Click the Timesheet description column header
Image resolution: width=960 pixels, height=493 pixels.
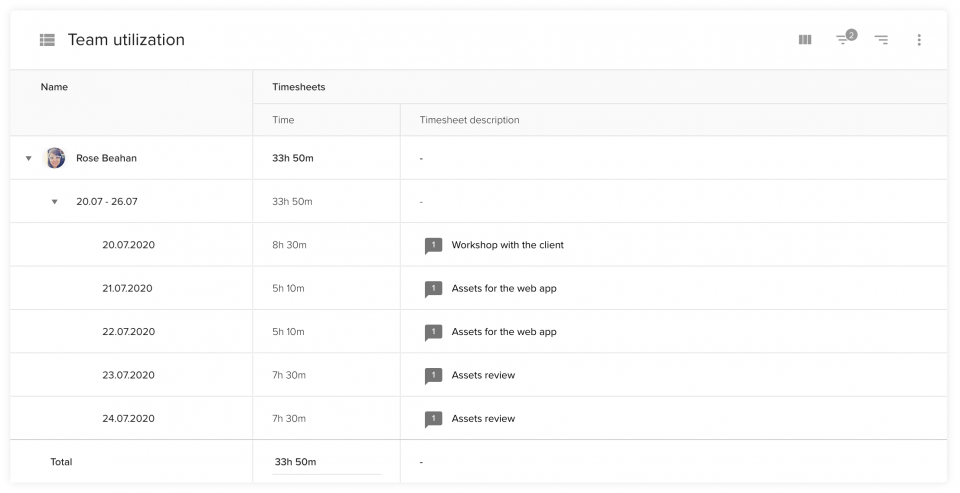coord(469,120)
